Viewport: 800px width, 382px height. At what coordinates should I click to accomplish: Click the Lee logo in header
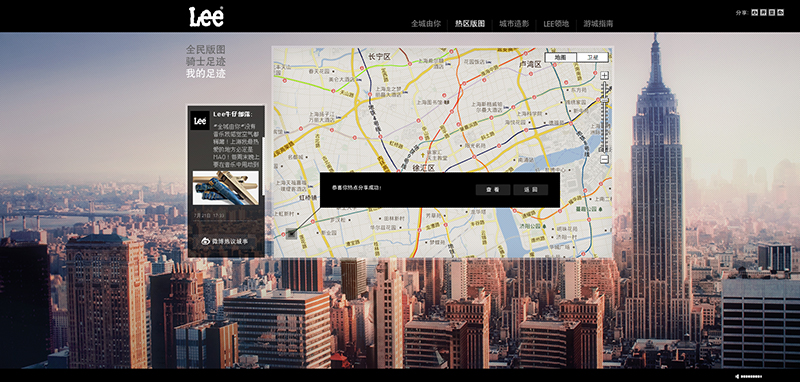pyautogui.click(x=206, y=16)
